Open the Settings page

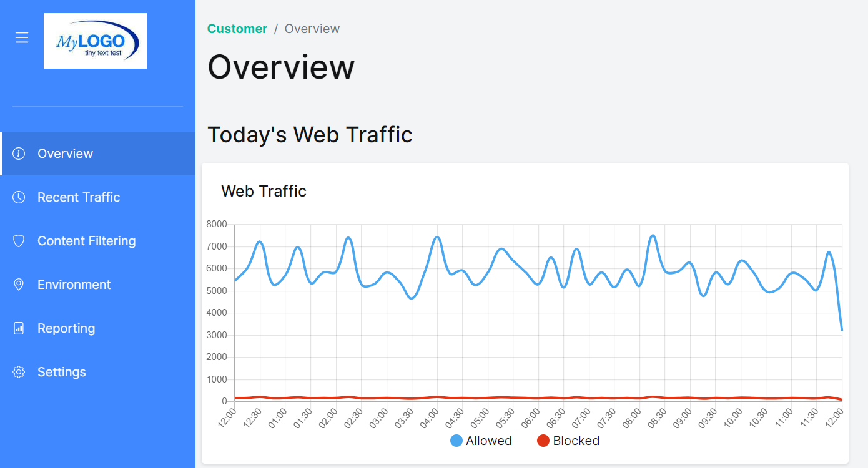tap(62, 372)
